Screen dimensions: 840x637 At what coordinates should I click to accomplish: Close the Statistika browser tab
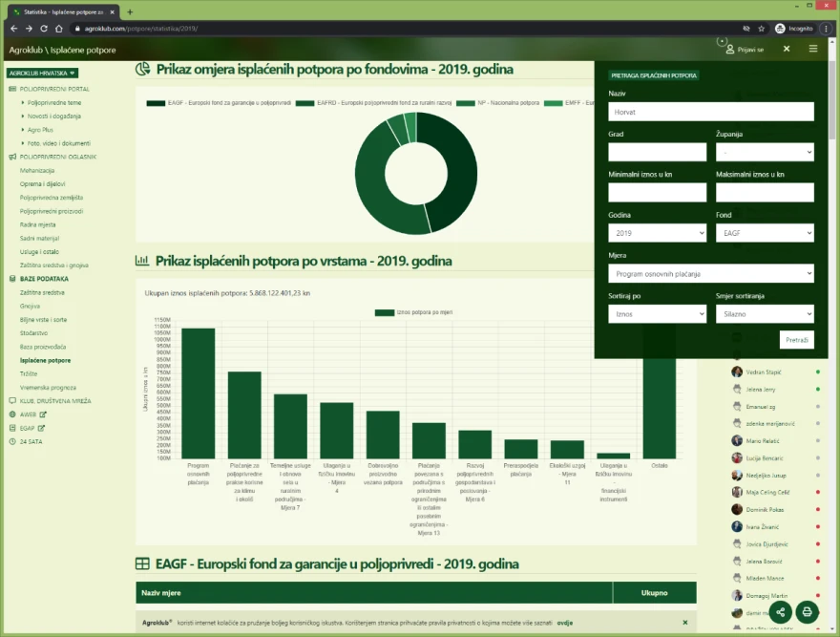(112, 11)
